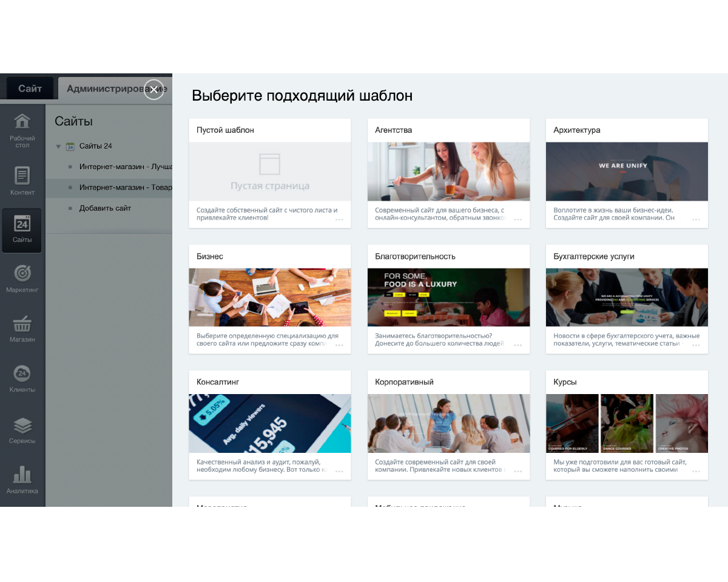The height and width of the screenshot is (582, 728).
Task: Choose the Благотворительность template image
Action: point(448,298)
